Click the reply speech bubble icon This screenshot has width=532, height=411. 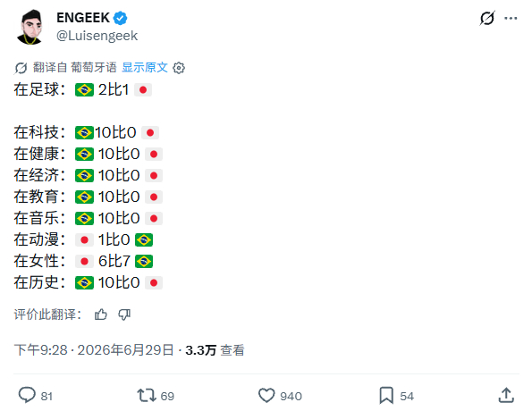(x=27, y=395)
